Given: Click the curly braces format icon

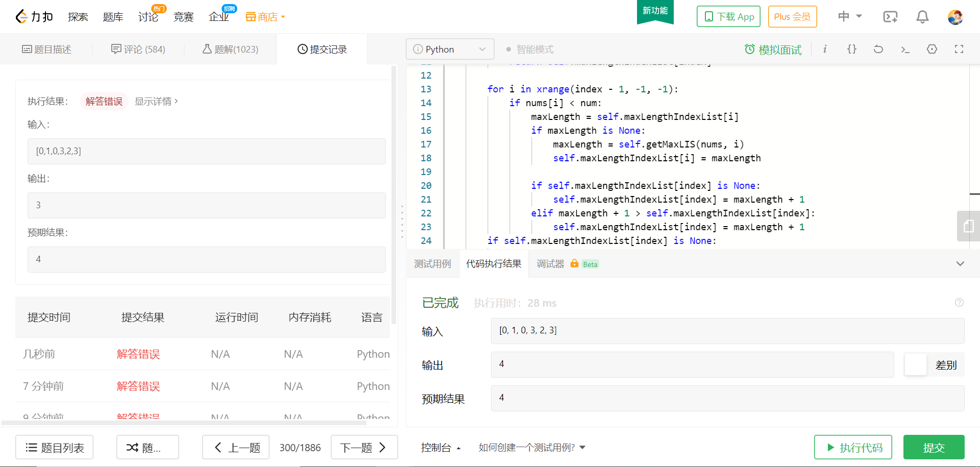Looking at the screenshot, I should (851, 49).
